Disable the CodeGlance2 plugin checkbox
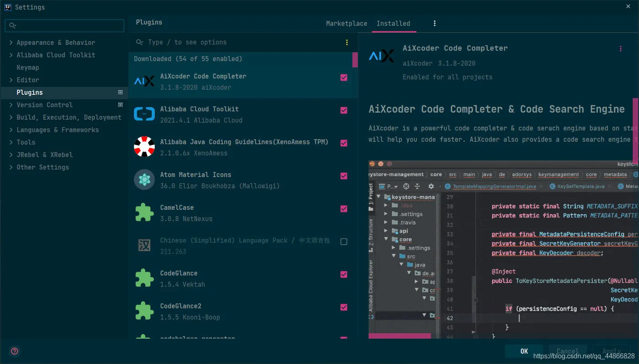639x364 pixels. [x=344, y=307]
